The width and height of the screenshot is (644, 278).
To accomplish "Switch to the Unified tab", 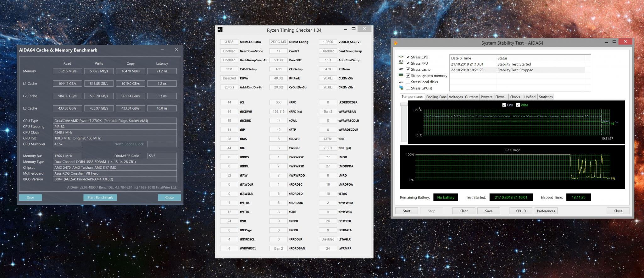I will (x=530, y=97).
